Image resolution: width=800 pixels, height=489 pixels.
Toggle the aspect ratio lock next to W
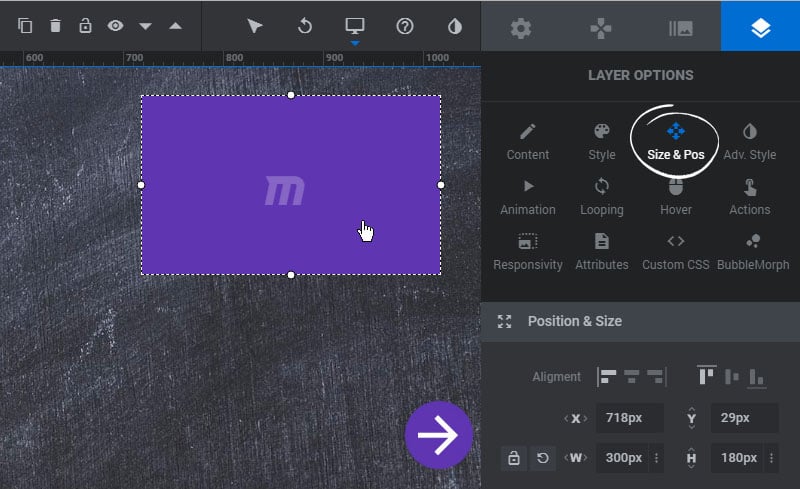tap(514, 458)
